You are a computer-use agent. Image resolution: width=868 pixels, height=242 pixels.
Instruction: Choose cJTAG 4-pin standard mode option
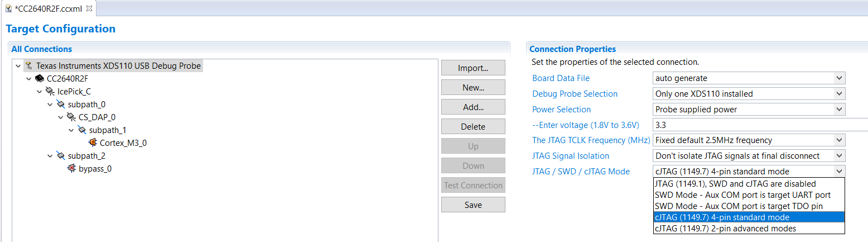749,217
